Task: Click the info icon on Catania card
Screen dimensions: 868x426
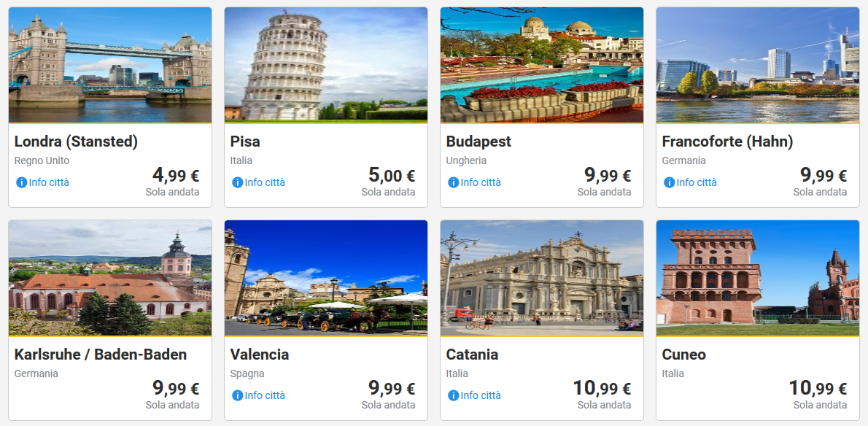Action: 453,395
